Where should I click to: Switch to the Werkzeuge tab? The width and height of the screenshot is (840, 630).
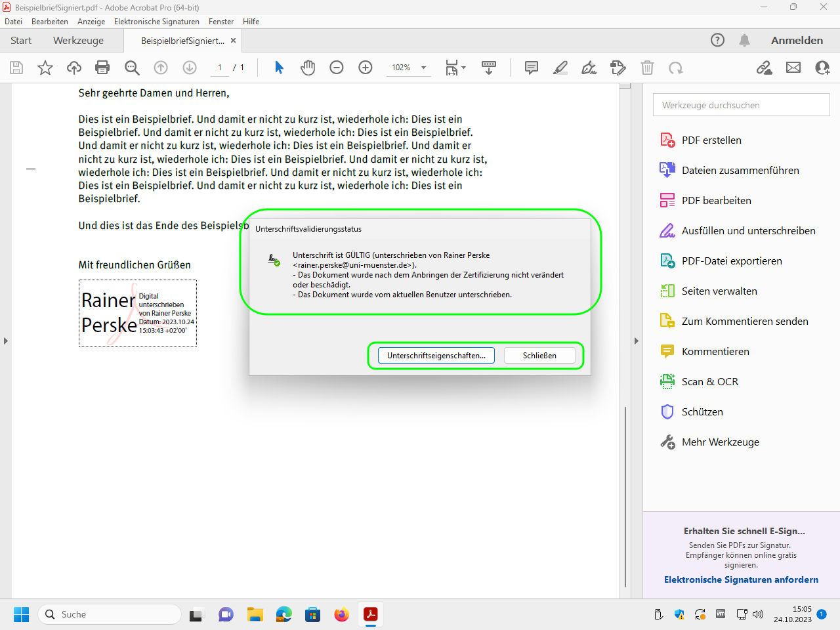pyautogui.click(x=78, y=40)
